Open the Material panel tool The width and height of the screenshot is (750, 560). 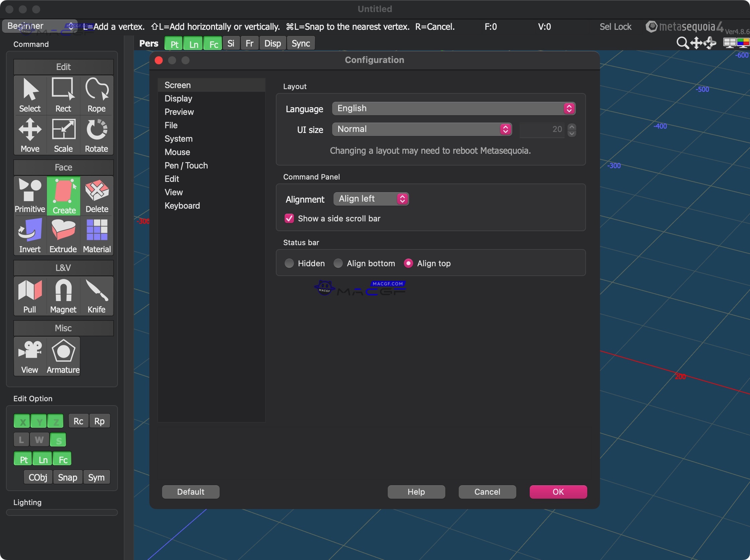(x=96, y=235)
